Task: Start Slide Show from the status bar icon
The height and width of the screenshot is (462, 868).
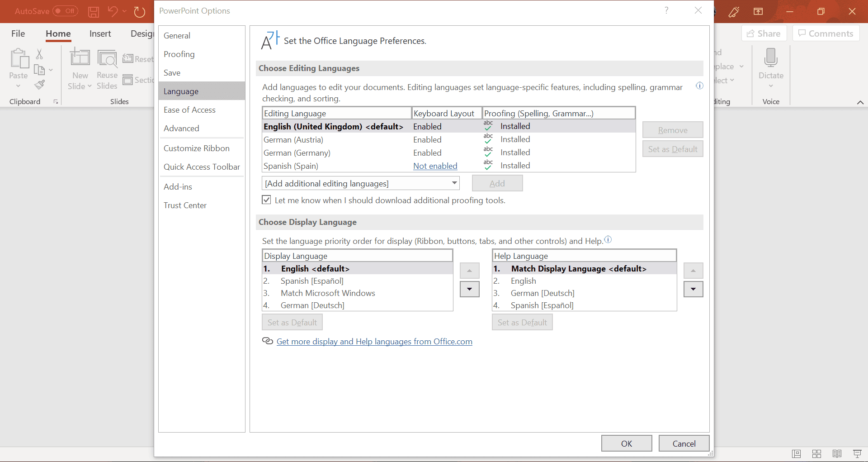Action: point(857,454)
